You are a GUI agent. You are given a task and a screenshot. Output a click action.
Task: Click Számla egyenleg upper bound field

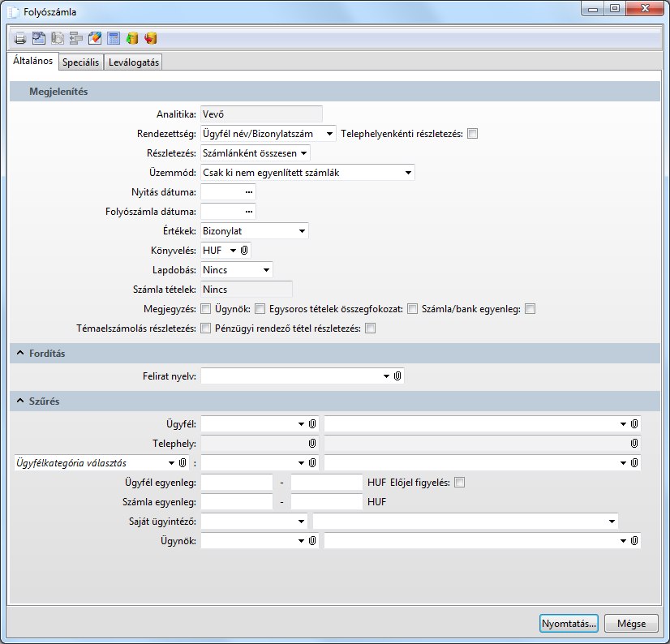pyautogui.click(x=327, y=502)
